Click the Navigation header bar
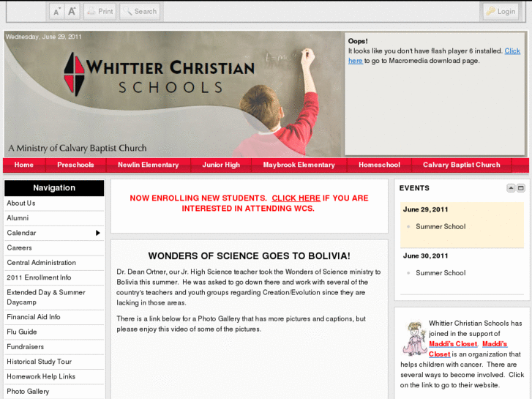 pyautogui.click(x=54, y=188)
